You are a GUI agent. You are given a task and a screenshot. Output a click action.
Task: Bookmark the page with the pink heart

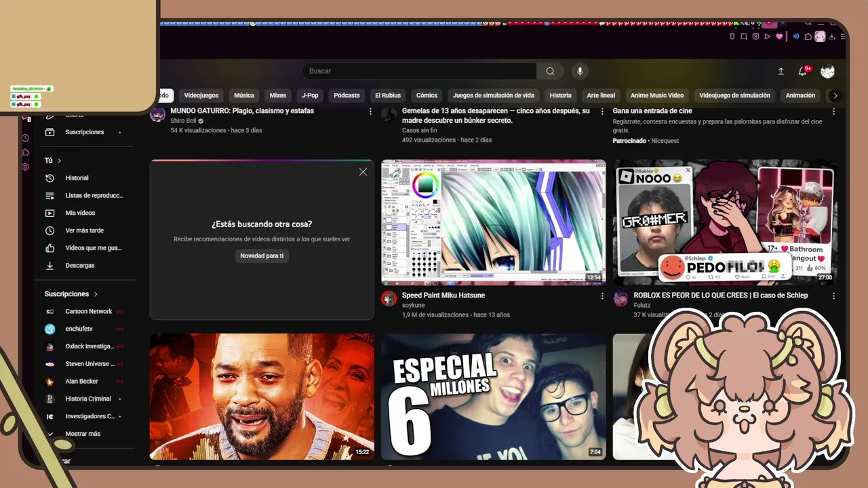click(x=779, y=37)
